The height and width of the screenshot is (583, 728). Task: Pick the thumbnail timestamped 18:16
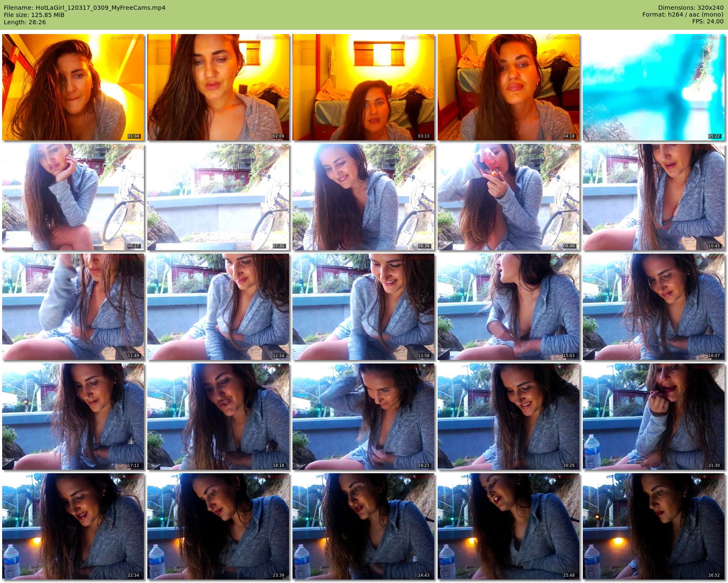[218, 417]
